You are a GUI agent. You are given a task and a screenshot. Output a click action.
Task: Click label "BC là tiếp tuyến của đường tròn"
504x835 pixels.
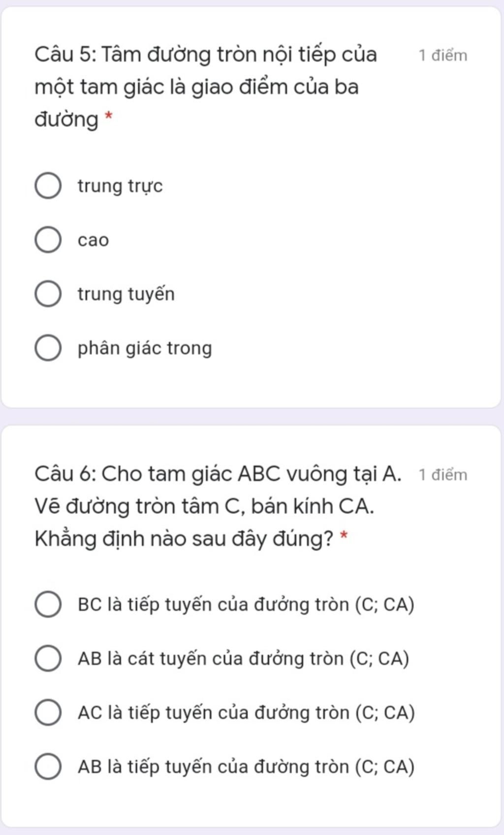click(x=246, y=604)
